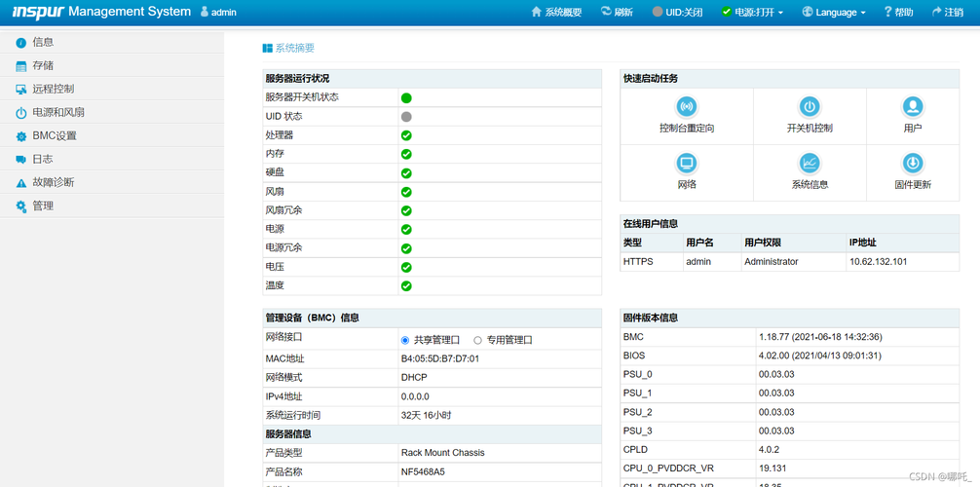This screenshot has width=980, height=487.
Task: Open BMC设置 in the sidebar
Action: (54, 135)
